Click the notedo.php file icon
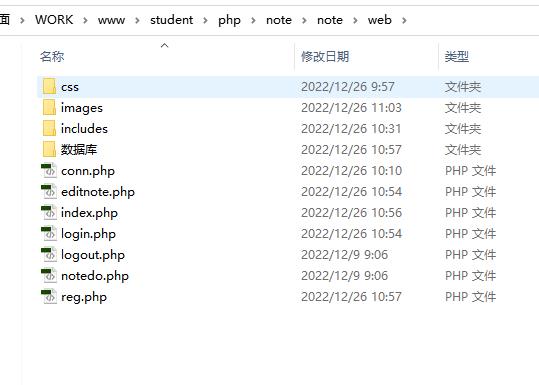This screenshot has width=539, height=385. click(x=49, y=275)
